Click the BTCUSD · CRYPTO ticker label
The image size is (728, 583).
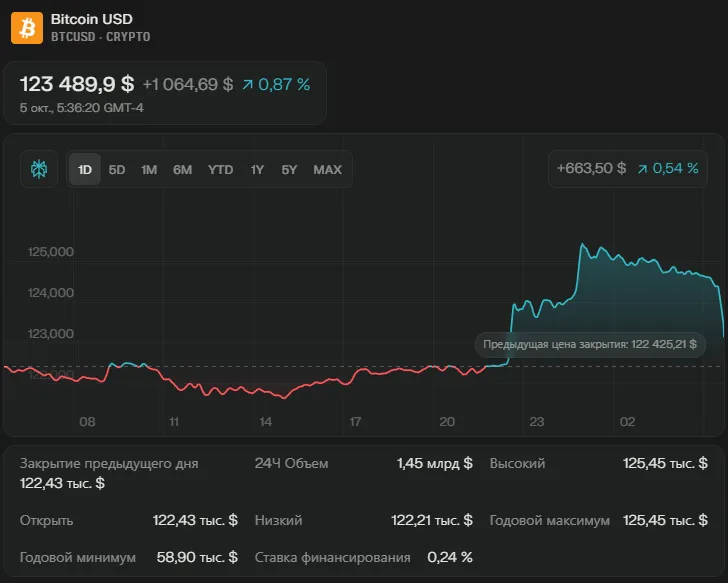100,37
